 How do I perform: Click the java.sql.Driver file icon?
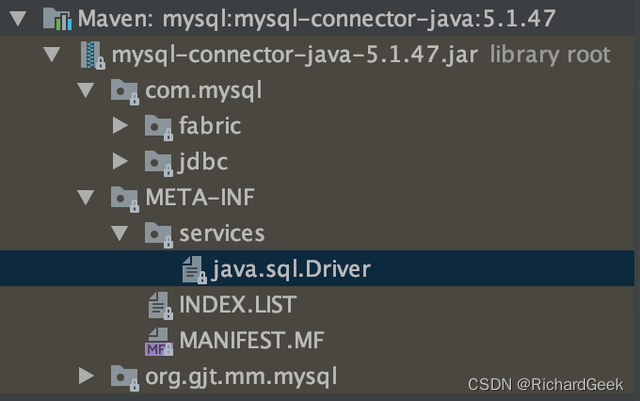coord(194,270)
